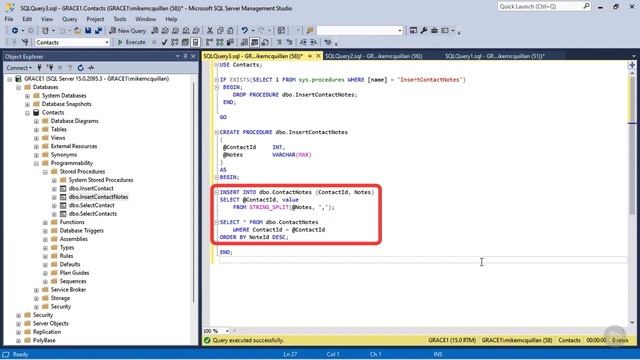Collapse the Stored Procedures folder

45,172
